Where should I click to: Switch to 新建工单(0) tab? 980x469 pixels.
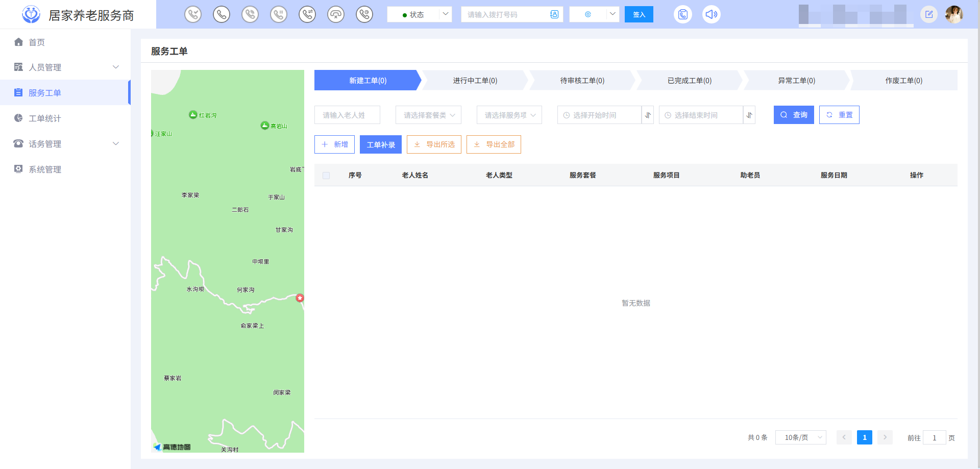367,80
